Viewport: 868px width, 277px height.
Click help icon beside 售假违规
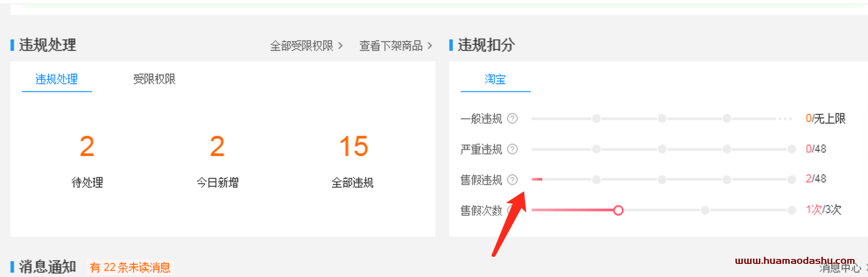[512, 180]
